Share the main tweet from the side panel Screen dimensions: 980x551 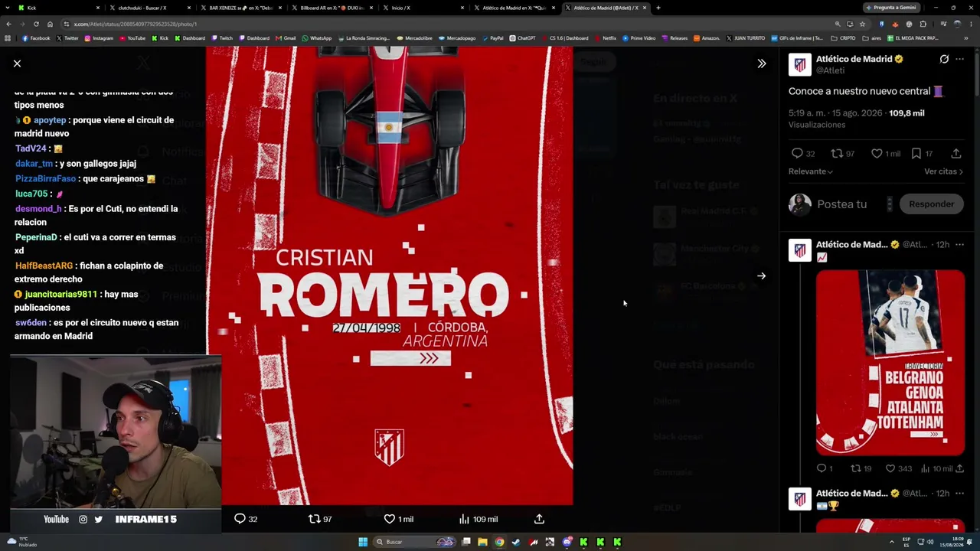coord(955,154)
